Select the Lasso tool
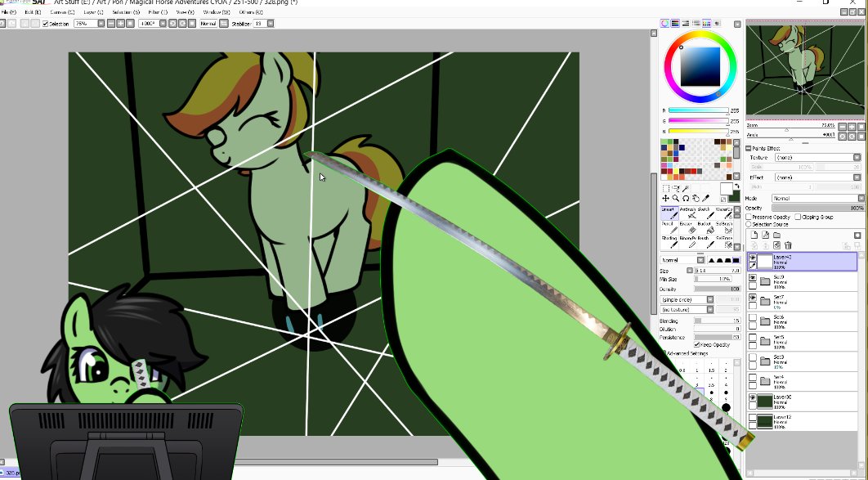This screenshot has width=868, height=480. click(x=676, y=188)
